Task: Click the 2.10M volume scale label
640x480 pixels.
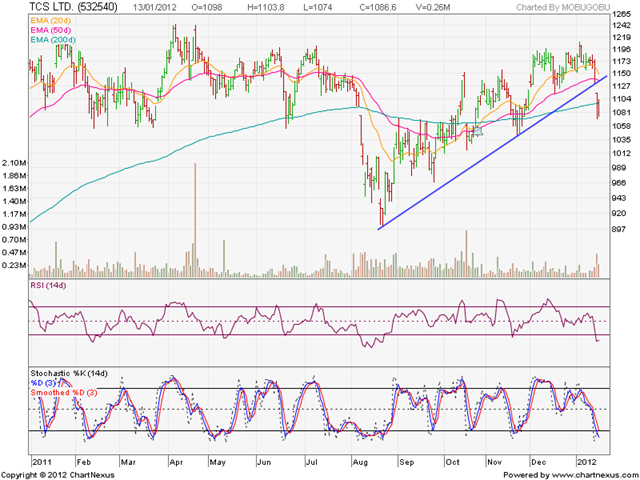Action: 14,163
